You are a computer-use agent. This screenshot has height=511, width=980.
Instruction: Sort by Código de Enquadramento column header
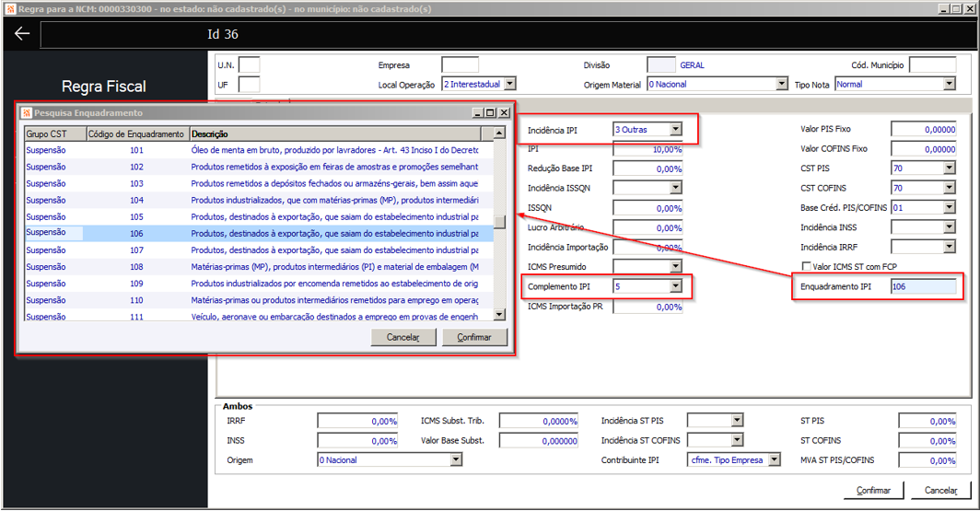click(137, 134)
